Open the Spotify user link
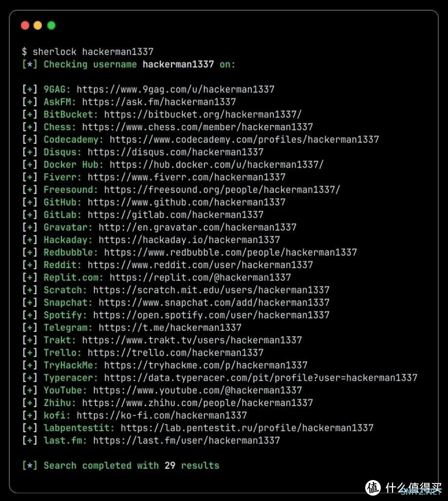The height and width of the screenshot is (501, 448). click(211, 315)
